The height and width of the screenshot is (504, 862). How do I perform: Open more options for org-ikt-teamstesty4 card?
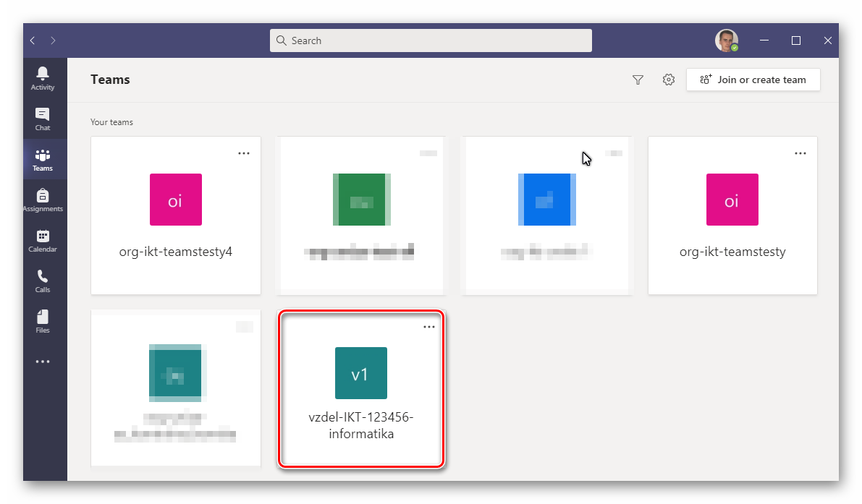pyautogui.click(x=244, y=153)
